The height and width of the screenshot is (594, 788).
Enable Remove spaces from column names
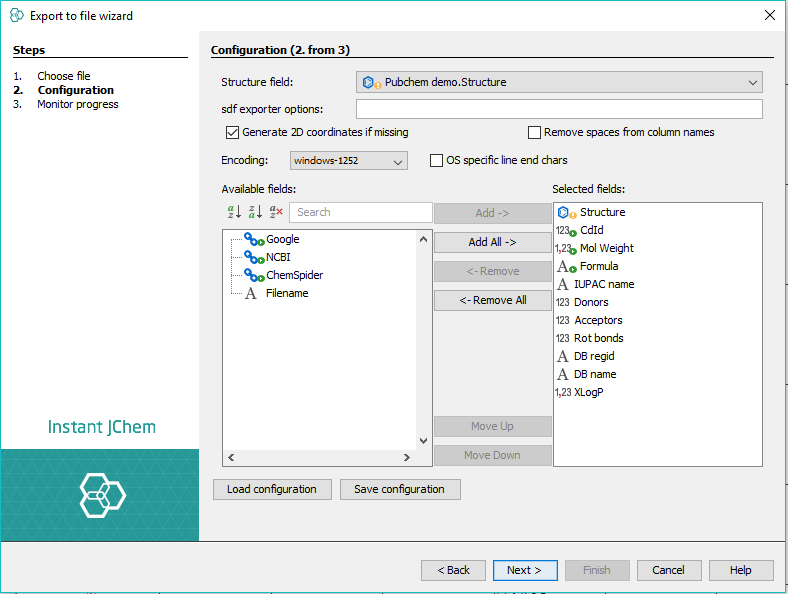point(535,132)
